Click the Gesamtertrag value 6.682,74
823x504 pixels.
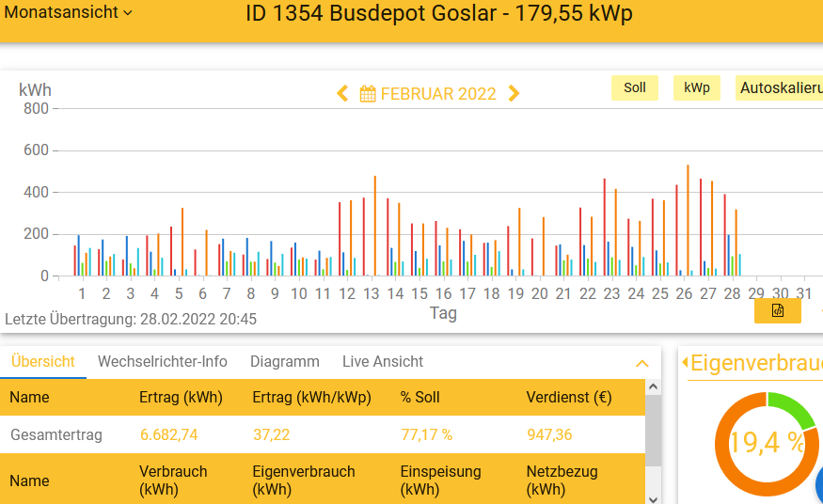pos(169,434)
